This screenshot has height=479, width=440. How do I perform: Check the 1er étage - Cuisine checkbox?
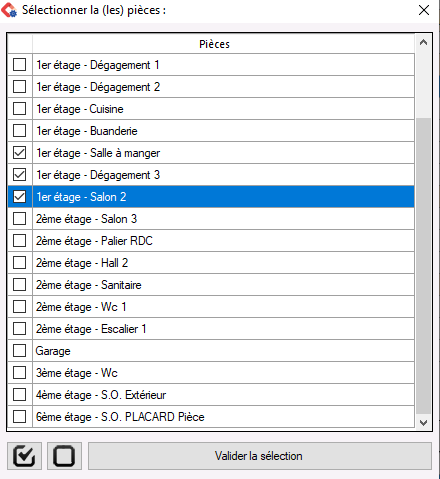[19, 109]
